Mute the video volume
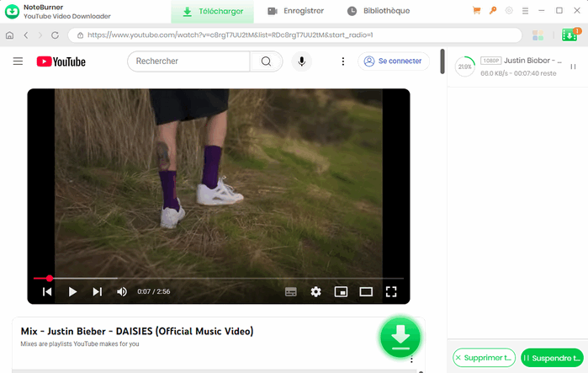The image size is (588, 373). pyautogui.click(x=121, y=291)
